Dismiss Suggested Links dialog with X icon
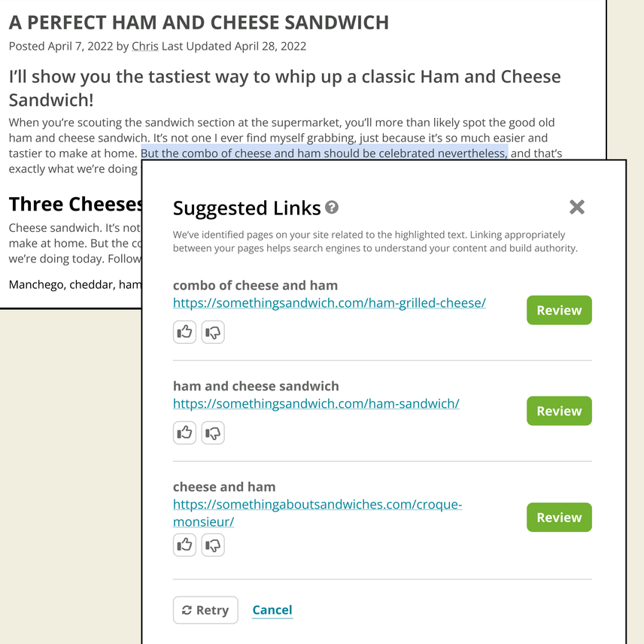 (x=577, y=207)
